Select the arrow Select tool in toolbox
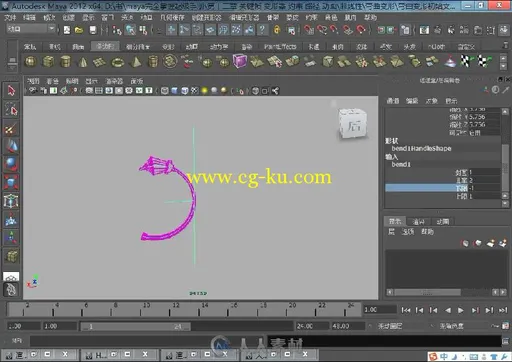 tap(11, 91)
